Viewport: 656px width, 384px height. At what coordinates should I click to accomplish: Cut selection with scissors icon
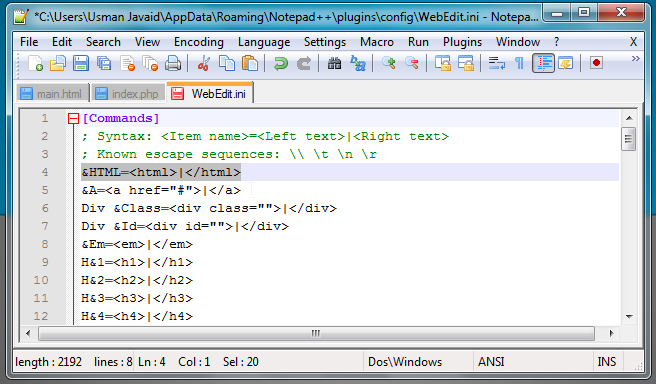pyautogui.click(x=204, y=64)
